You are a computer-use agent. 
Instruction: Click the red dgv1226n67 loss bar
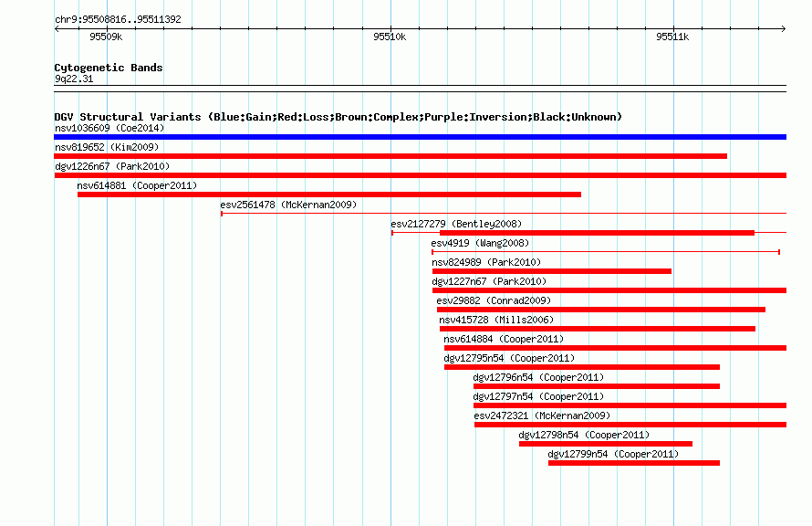click(x=421, y=175)
